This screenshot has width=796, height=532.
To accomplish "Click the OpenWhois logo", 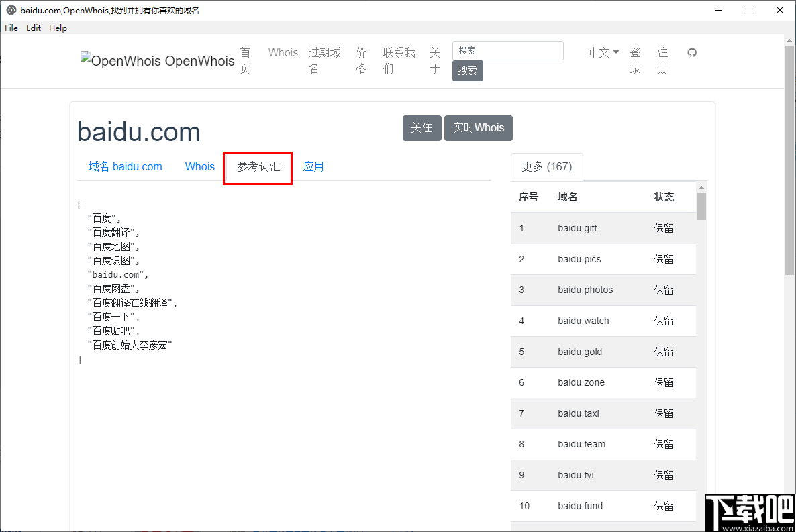I will click(x=157, y=61).
